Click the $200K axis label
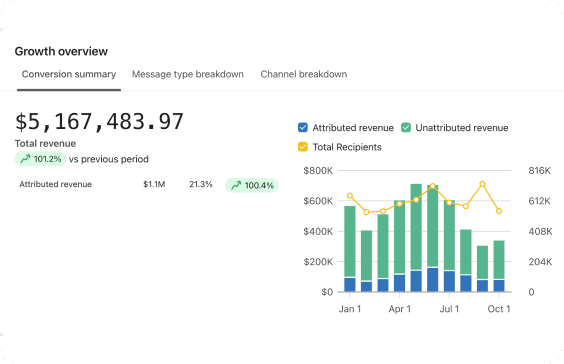The width and height of the screenshot is (564, 364). (x=318, y=261)
